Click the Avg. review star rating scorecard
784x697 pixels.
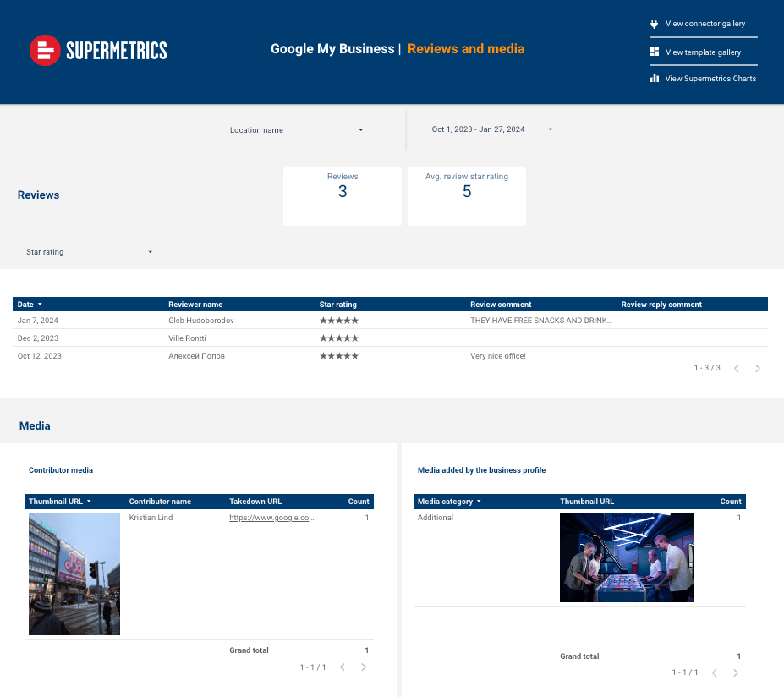point(467,195)
